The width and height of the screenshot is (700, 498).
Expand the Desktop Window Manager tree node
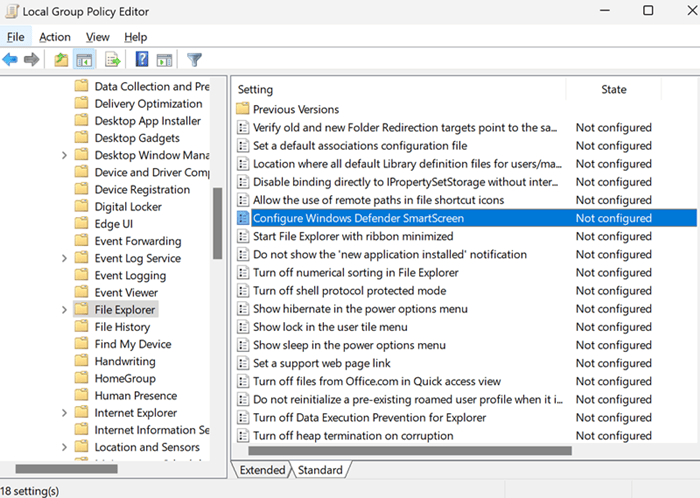pyautogui.click(x=64, y=155)
